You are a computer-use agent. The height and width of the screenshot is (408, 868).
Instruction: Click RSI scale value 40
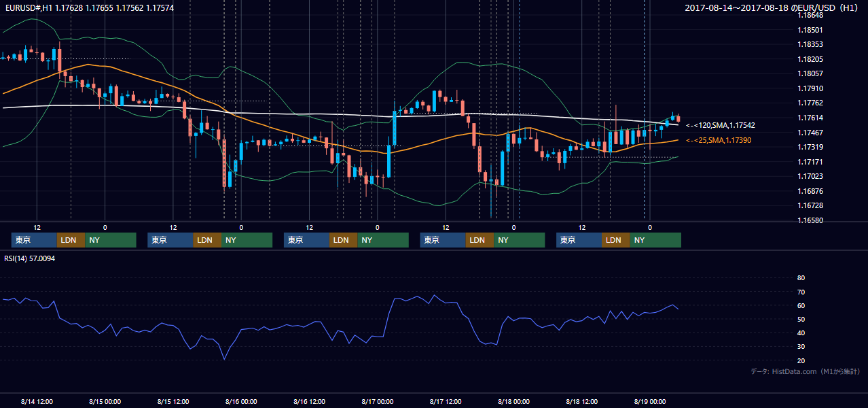coord(801,333)
